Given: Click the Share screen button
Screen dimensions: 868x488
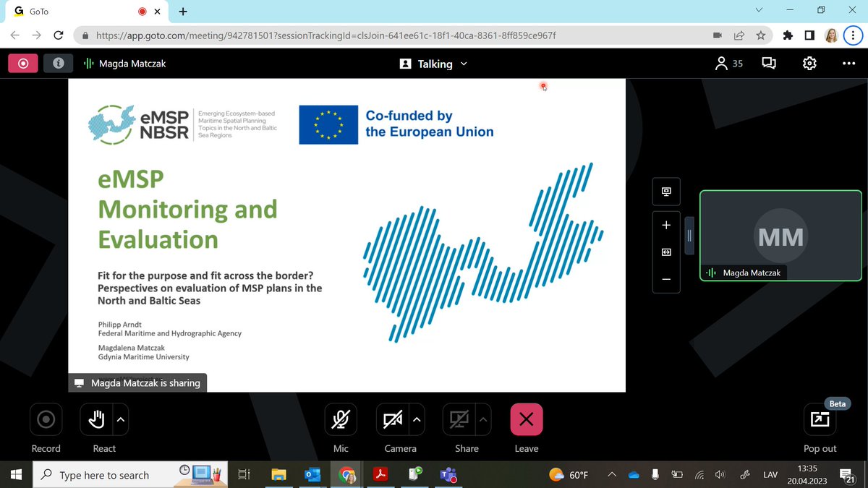Looking at the screenshot, I should [459, 419].
